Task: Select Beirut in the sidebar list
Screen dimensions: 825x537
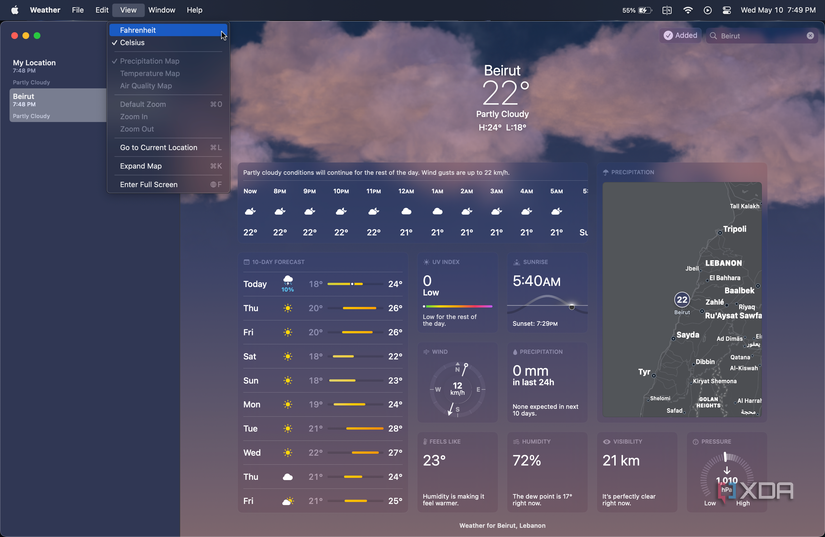Action: click(58, 105)
